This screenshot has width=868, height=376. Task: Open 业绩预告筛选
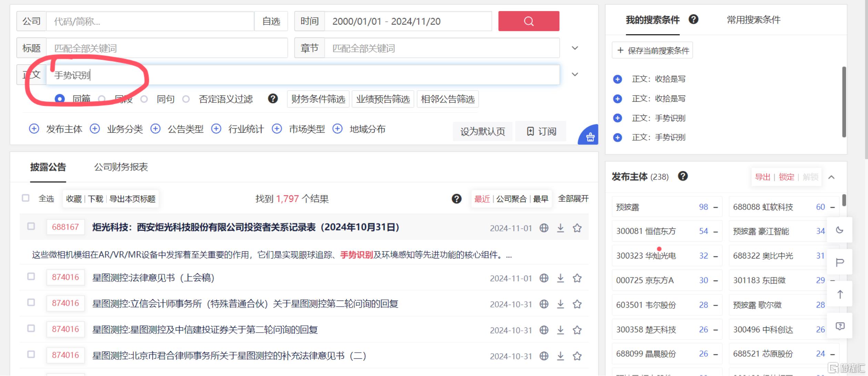tap(383, 99)
